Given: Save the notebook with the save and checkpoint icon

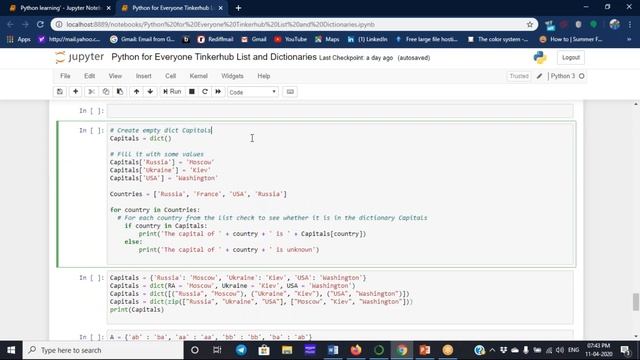Looking at the screenshot, I should [x=60, y=92].
